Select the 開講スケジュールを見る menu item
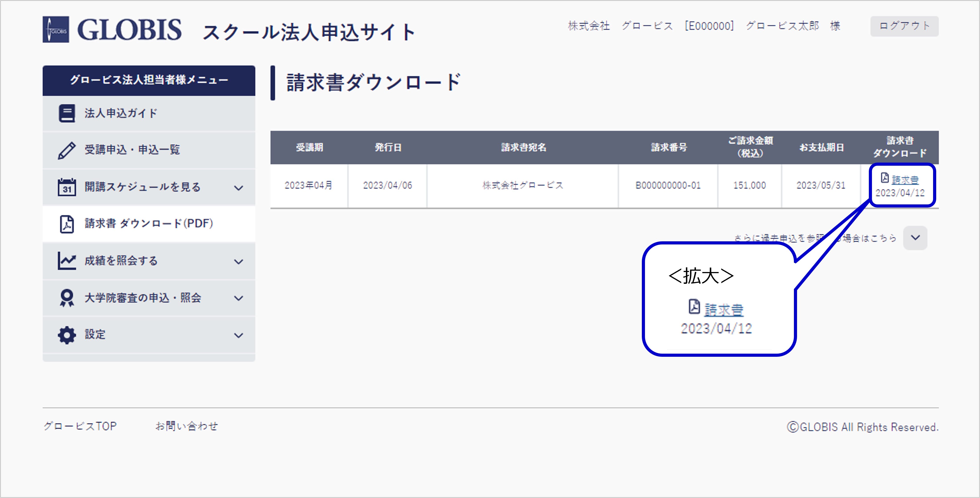 149,187
